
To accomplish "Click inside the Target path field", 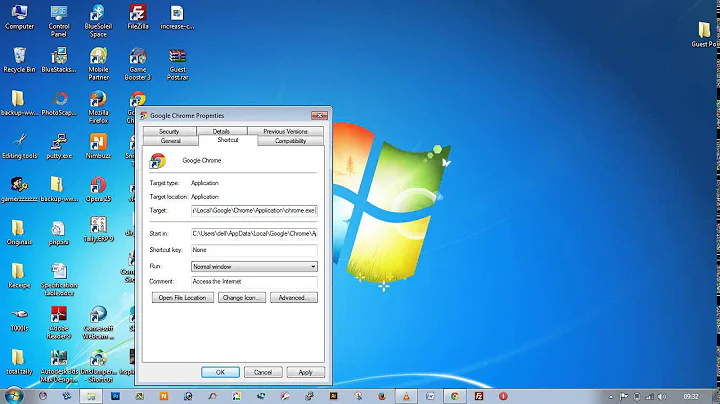I will (254, 211).
